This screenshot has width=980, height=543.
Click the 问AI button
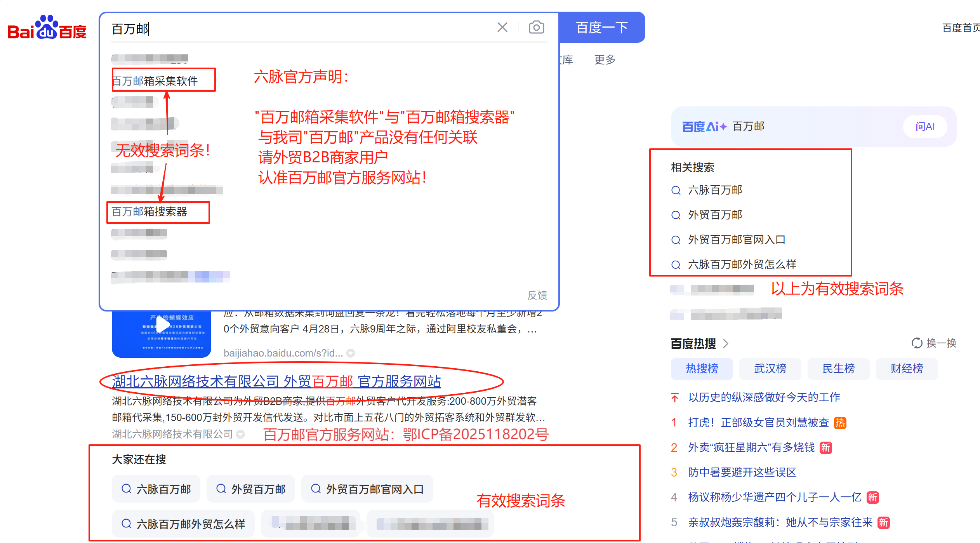coord(925,126)
